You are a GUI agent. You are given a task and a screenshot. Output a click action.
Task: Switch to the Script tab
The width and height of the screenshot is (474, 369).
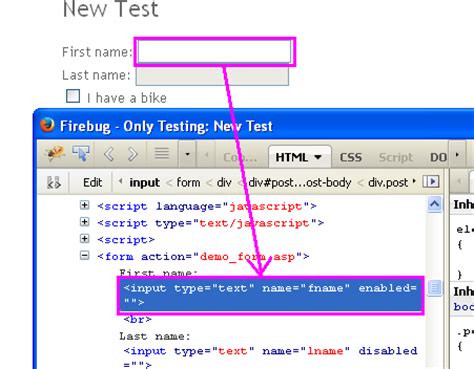coord(396,157)
